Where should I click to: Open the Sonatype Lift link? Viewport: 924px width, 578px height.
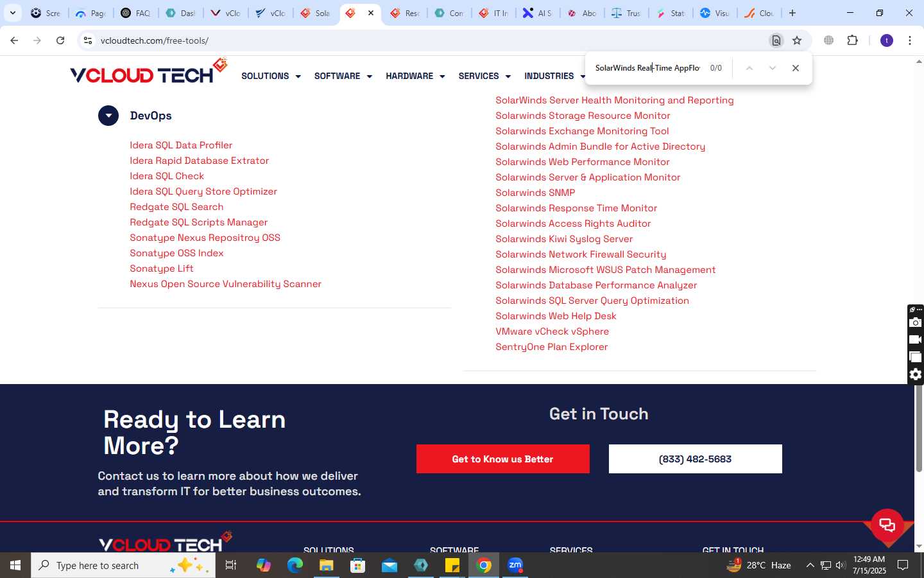(162, 268)
